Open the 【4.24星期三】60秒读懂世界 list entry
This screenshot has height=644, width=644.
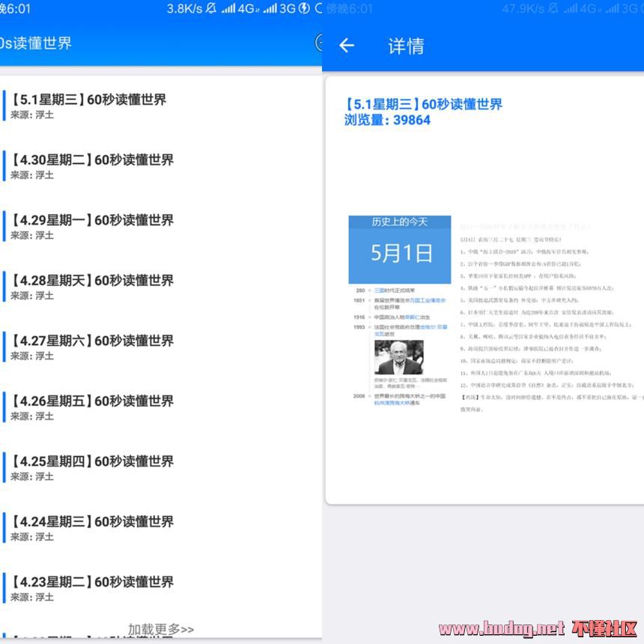click(161, 529)
